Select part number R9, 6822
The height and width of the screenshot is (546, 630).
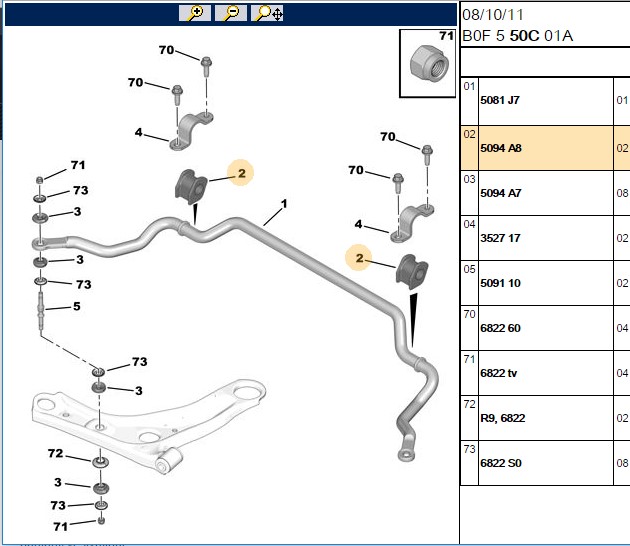503,418
